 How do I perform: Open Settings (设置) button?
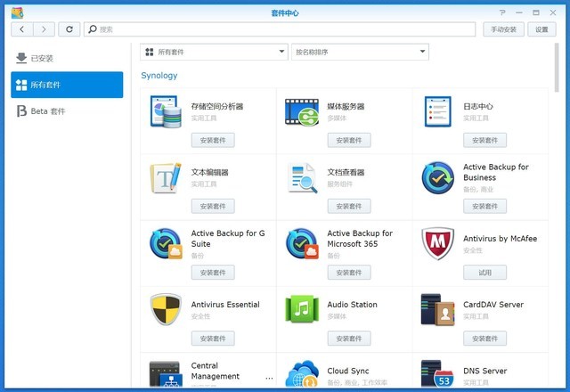(541, 29)
